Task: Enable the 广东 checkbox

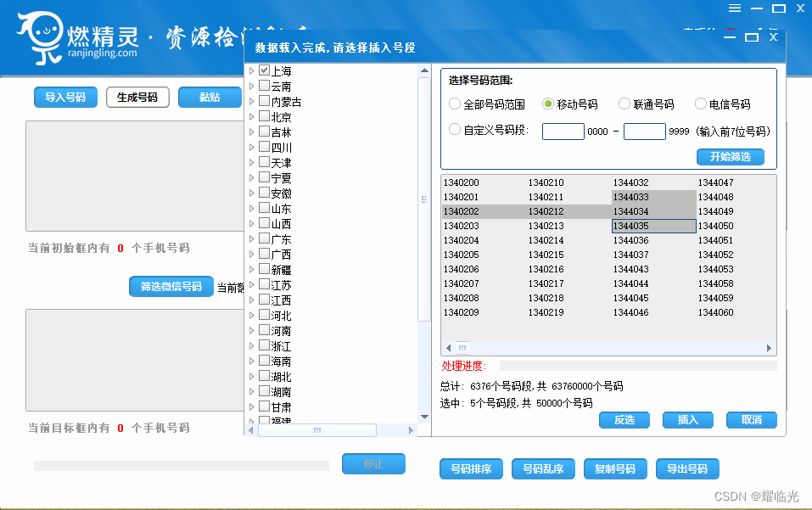Action: pos(263,238)
